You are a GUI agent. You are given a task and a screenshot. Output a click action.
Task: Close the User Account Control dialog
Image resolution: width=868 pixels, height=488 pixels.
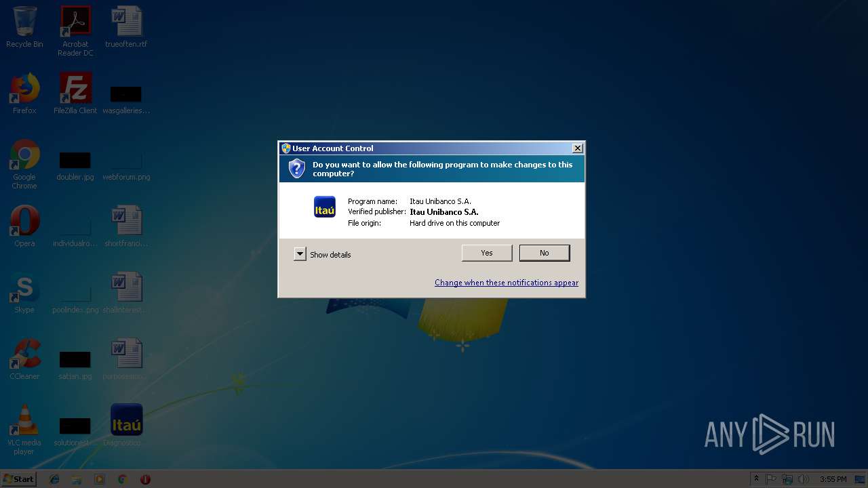pyautogui.click(x=577, y=148)
